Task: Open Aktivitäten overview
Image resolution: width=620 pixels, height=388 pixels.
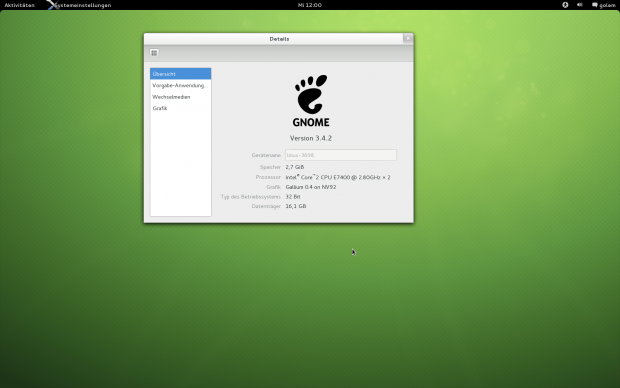Action: pos(19,5)
